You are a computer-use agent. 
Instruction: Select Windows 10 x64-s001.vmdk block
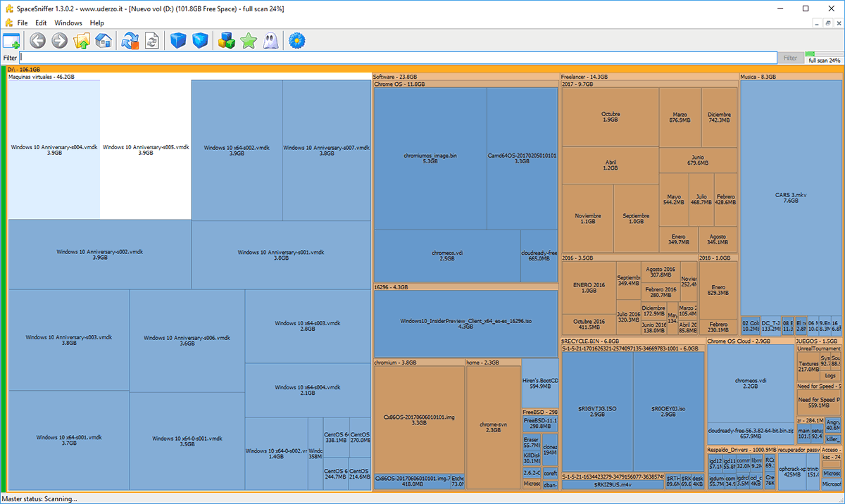tap(69, 441)
